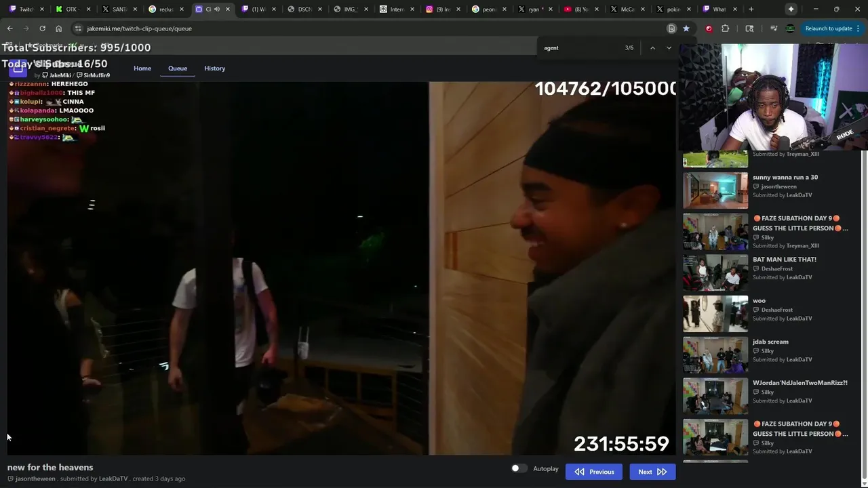Open the SirMuffin9 author link
The width and height of the screenshot is (868, 488).
[x=93, y=75]
